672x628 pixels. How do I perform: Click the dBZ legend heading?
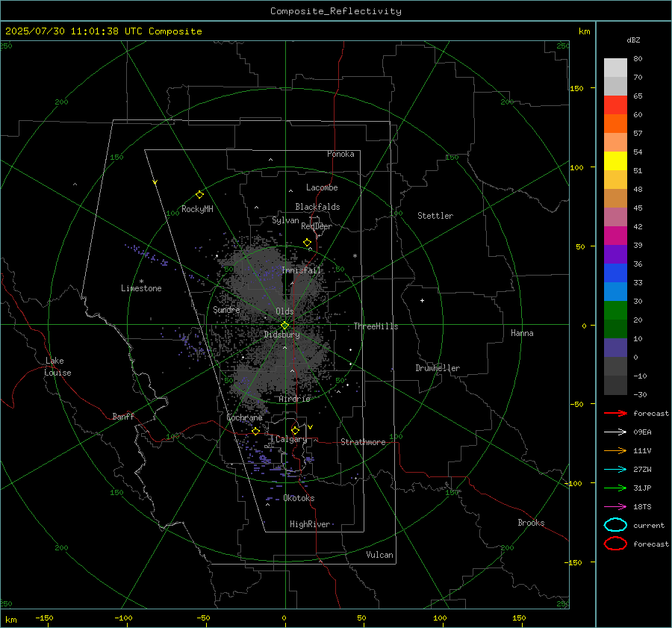coord(633,40)
